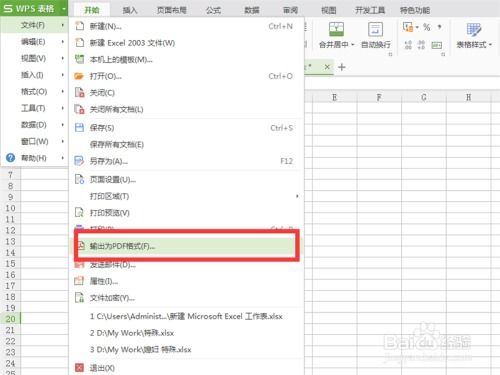Viewport: 500px width, 375px height.
Task: Switch to the 特色功能 ribbon tab
Action: (415, 10)
